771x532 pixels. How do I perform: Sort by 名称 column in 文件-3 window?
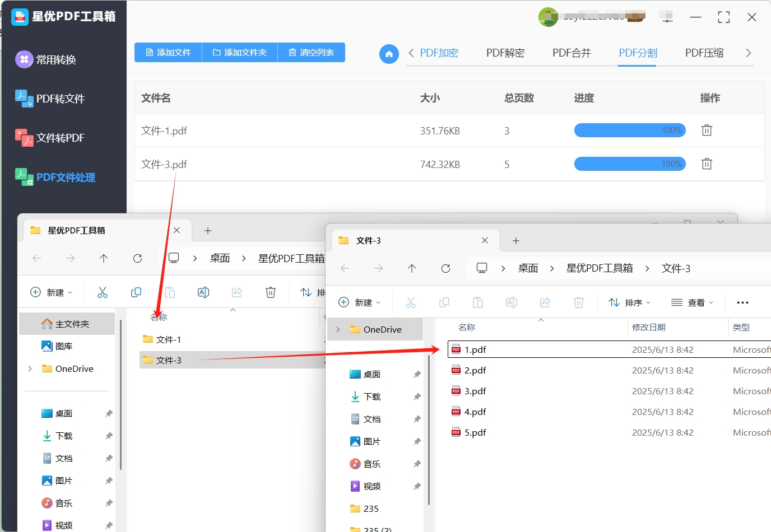point(467,327)
